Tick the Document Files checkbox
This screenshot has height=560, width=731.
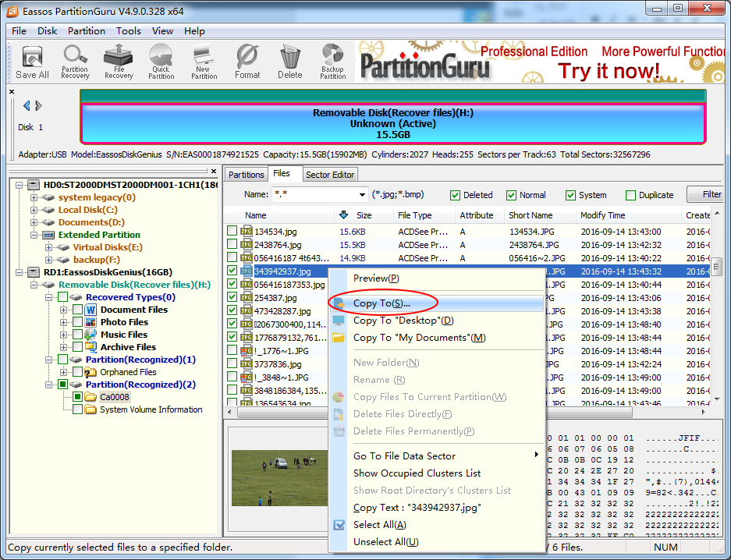(78, 310)
